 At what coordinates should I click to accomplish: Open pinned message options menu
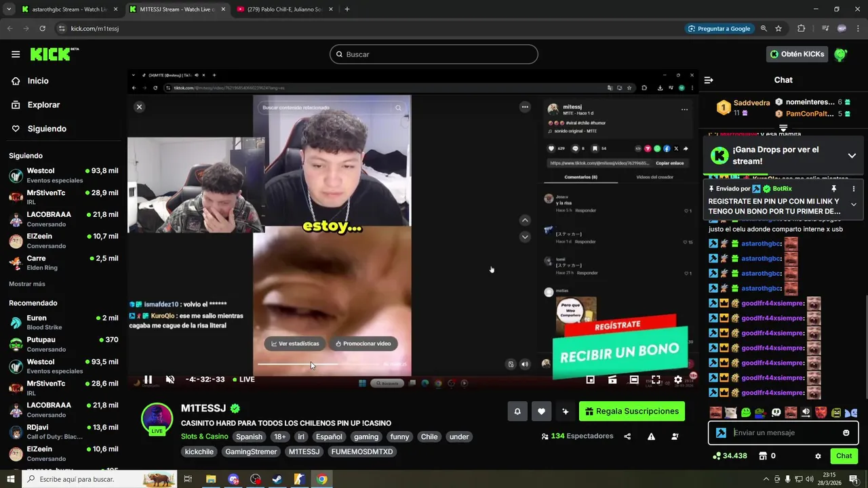(x=853, y=188)
